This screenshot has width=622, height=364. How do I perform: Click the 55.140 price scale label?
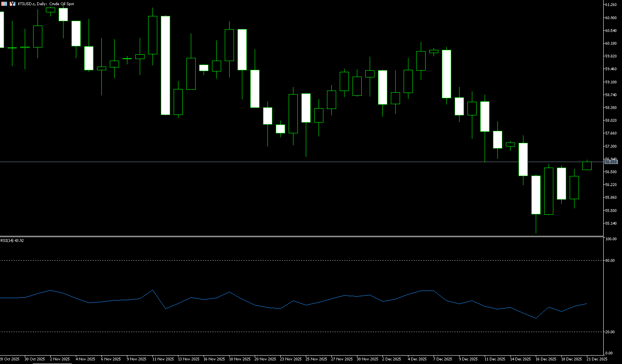611,224
